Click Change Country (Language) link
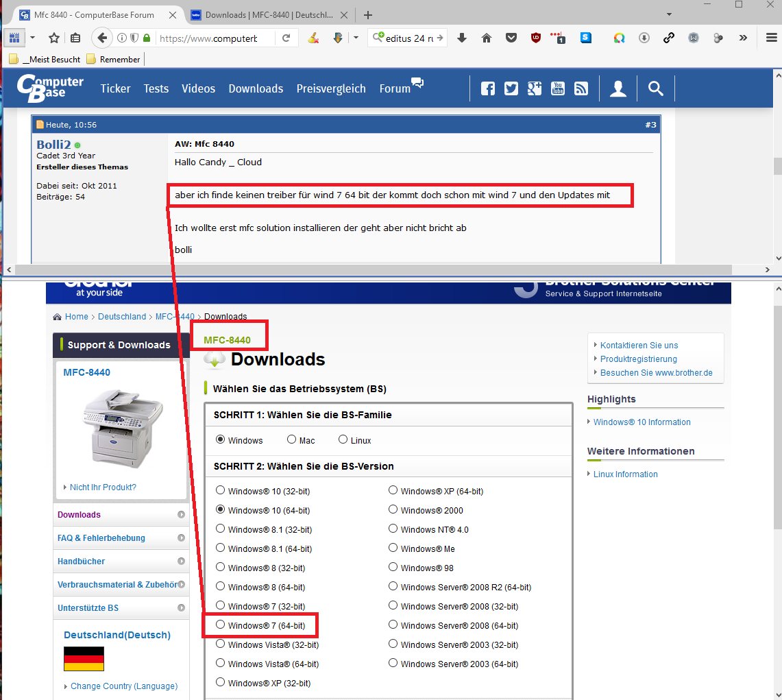782x700 pixels. (124, 686)
